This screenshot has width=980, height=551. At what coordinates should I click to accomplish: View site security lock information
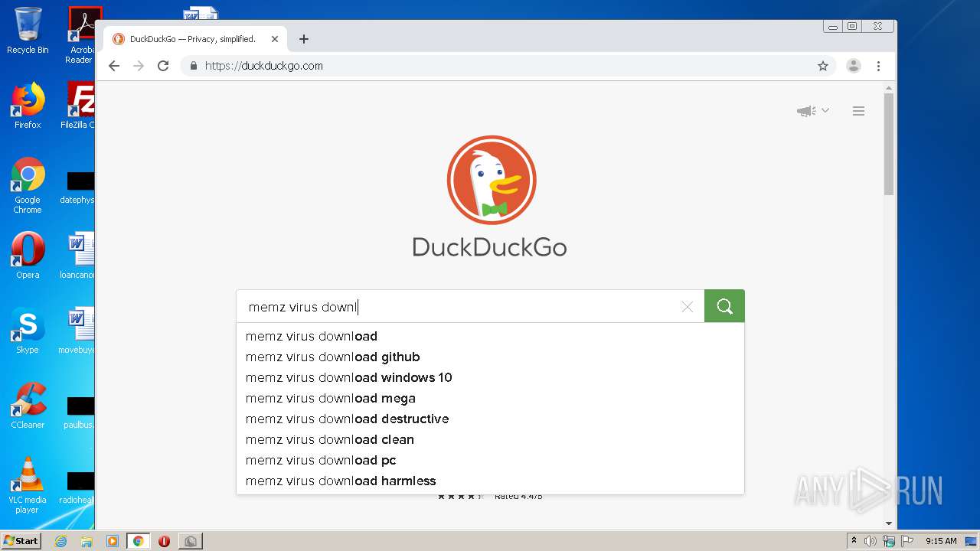click(x=194, y=66)
